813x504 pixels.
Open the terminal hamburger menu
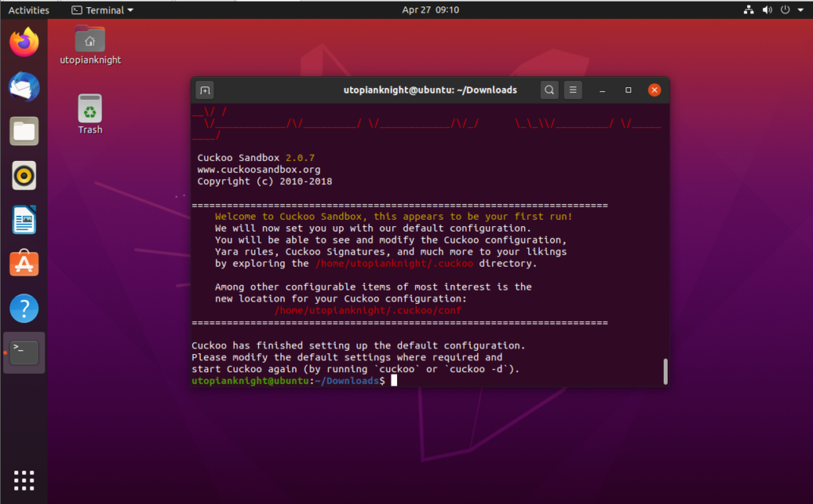[x=572, y=90]
